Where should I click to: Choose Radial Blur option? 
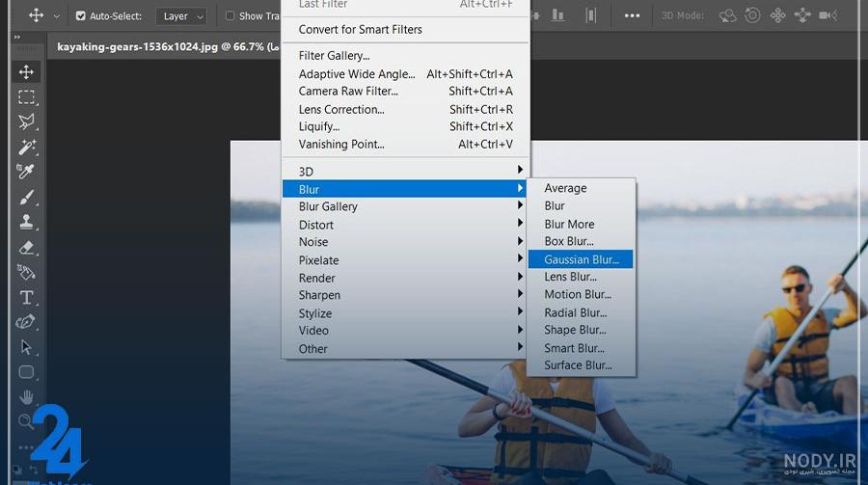[x=581, y=312]
